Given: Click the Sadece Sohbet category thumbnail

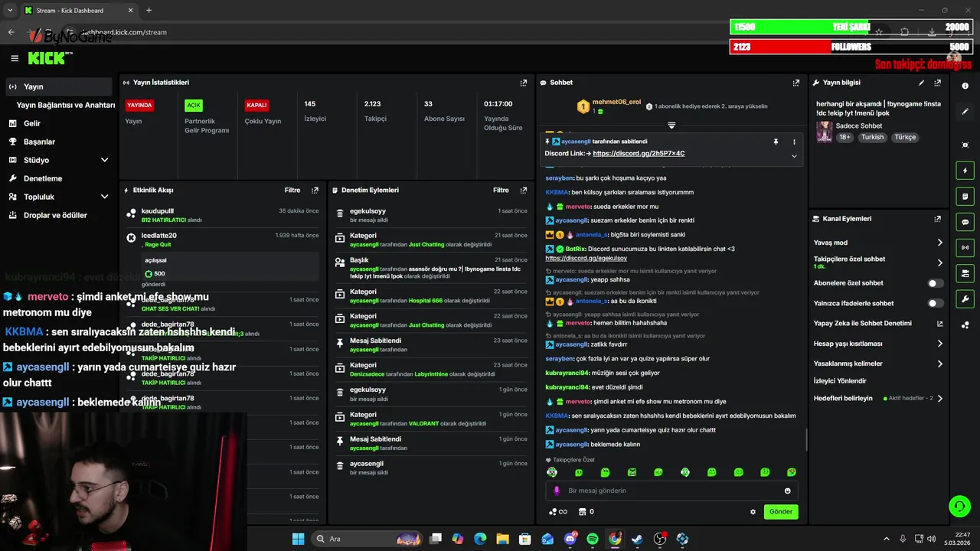Looking at the screenshot, I should [x=824, y=132].
